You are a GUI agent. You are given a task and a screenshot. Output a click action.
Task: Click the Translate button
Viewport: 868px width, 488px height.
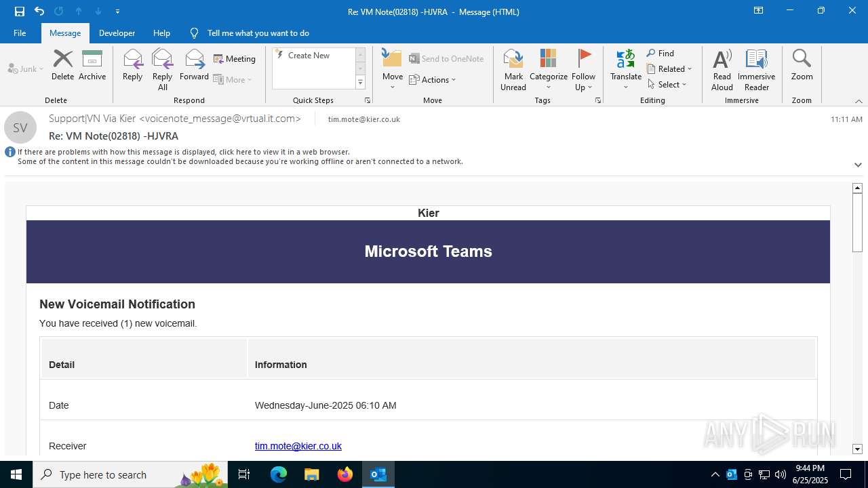coord(625,70)
